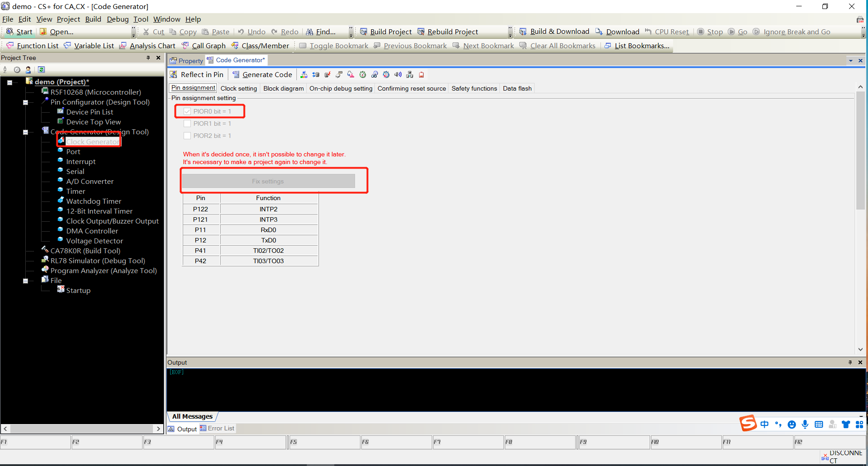868x466 pixels.
Task: Open the Function List window
Action: [32, 46]
